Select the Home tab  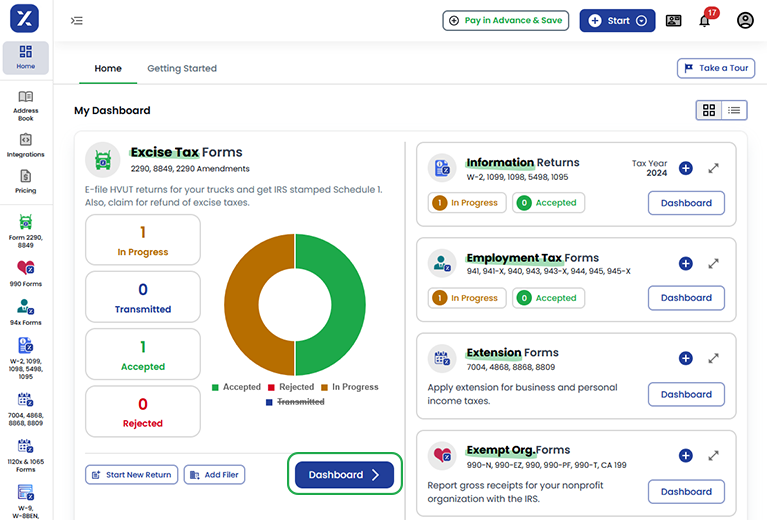(108, 69)
